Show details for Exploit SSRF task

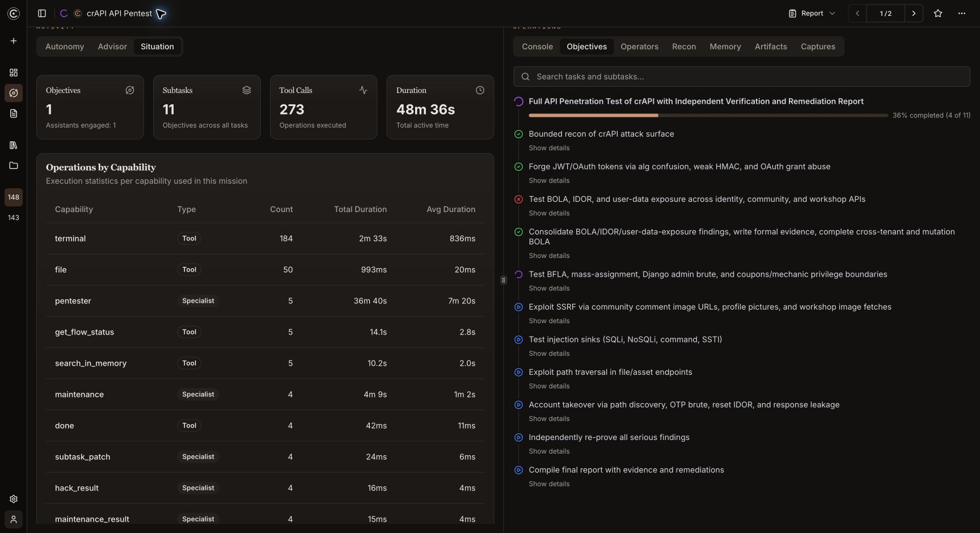(x=549, y=321)
